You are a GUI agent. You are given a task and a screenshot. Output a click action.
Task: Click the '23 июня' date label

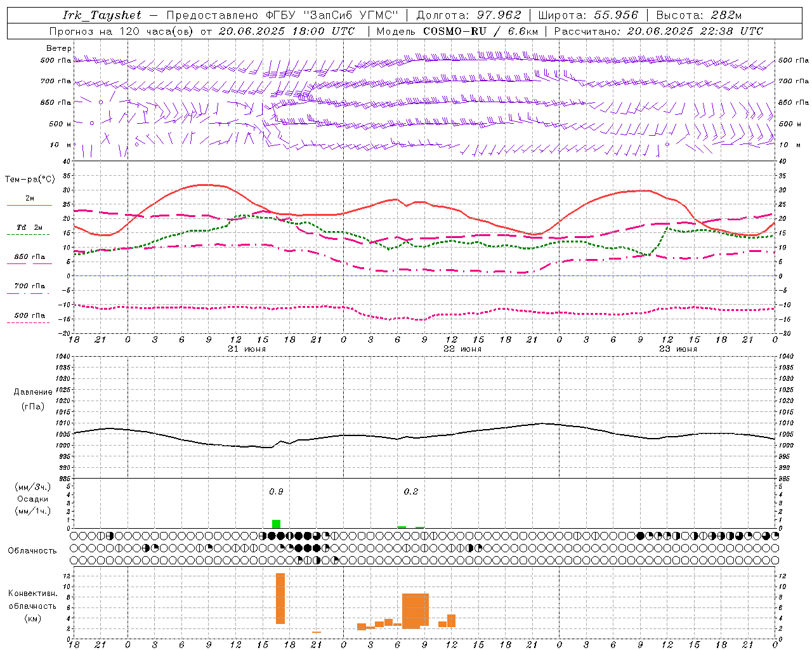tap(678, 349)
